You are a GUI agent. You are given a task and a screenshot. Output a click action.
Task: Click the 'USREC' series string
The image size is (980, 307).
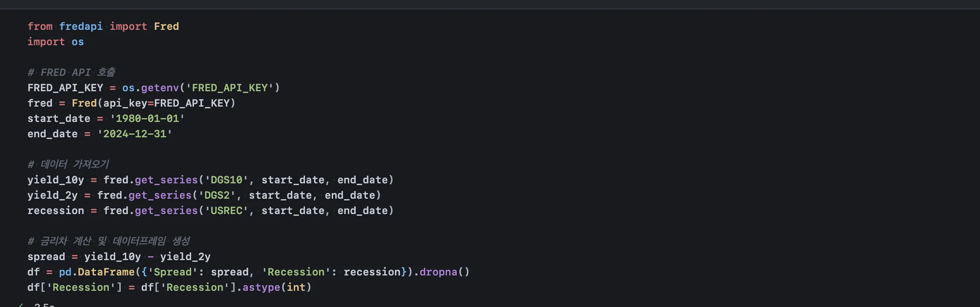coord(226,211)
